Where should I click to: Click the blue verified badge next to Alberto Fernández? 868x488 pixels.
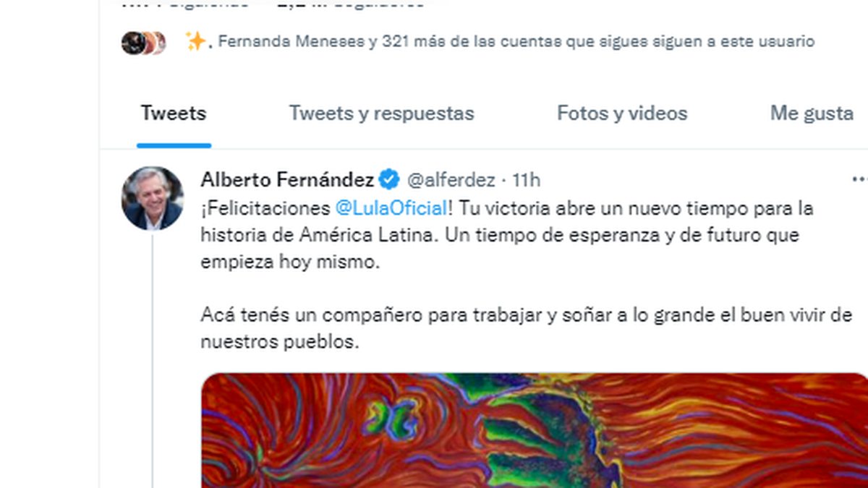pos(390,179)
